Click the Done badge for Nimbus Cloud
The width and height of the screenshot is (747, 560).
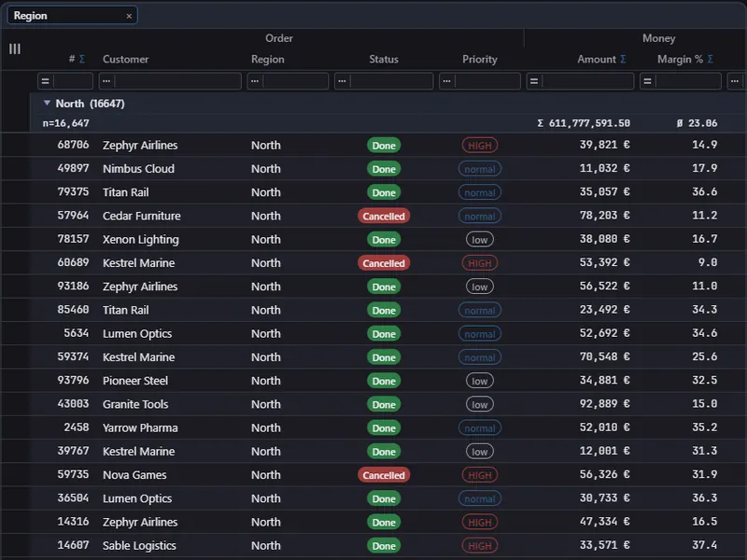point(384,169)
